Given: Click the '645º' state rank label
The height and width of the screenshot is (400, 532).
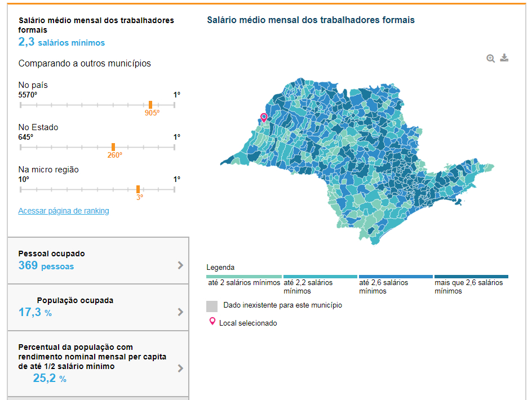Looking at the screenshot, I should (26, 137).
